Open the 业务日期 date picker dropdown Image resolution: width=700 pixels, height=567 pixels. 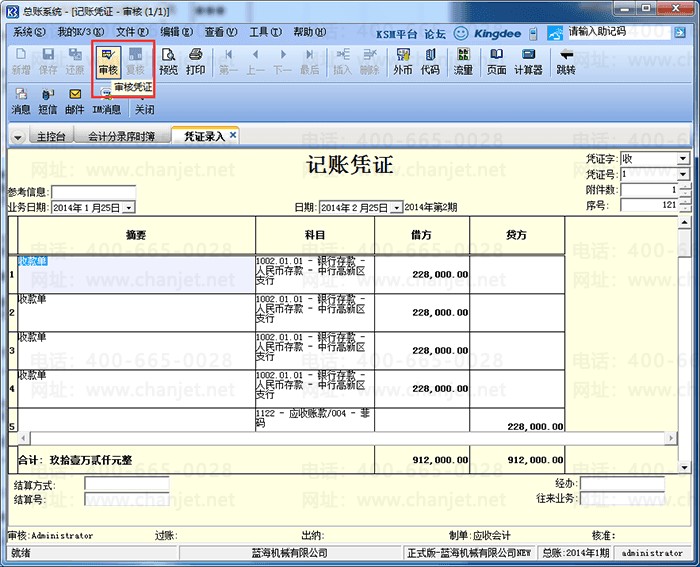click(128, 208)
